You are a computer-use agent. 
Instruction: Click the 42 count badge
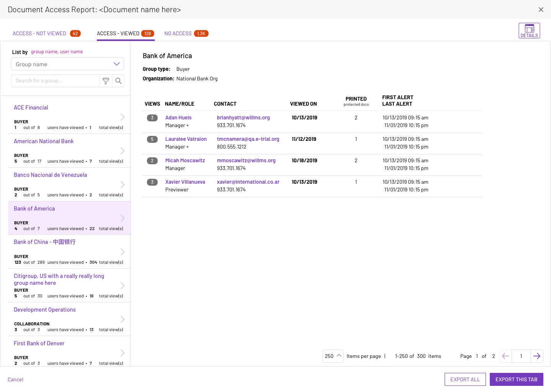coord(75,33)
